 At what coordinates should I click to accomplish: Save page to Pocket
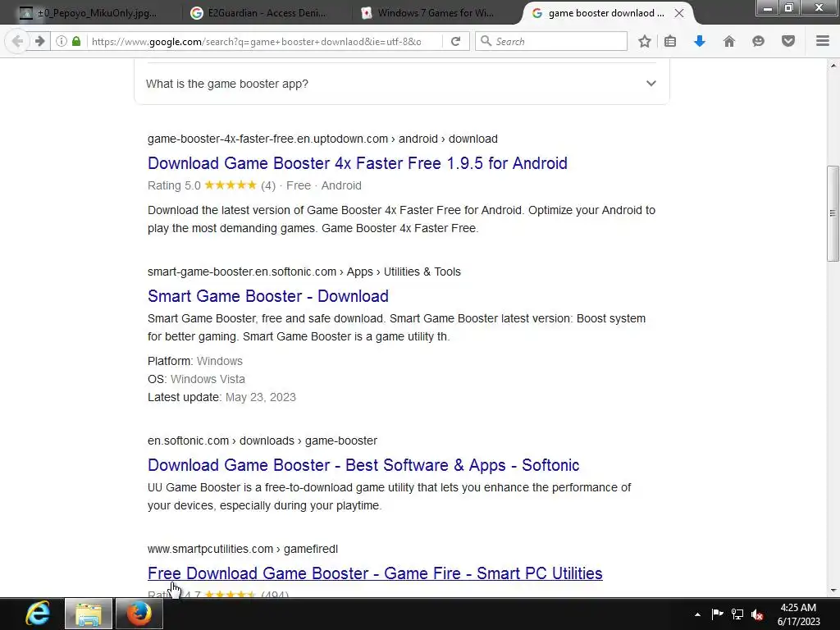click(x=788, y=41)
